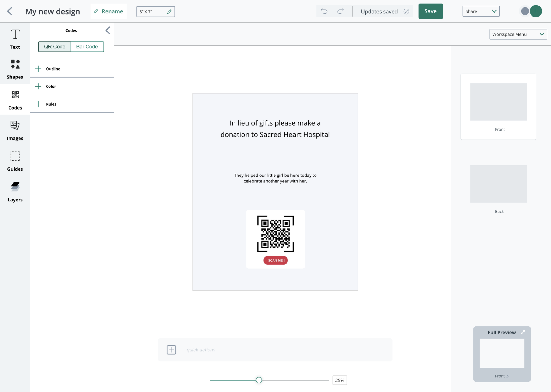
Task: Click the Front link in Full Preview
Action: click(x=502, y=376)
